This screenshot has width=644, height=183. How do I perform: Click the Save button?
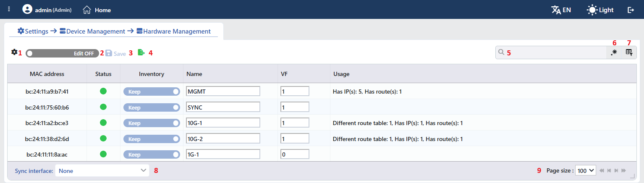(x=115, y=53)
